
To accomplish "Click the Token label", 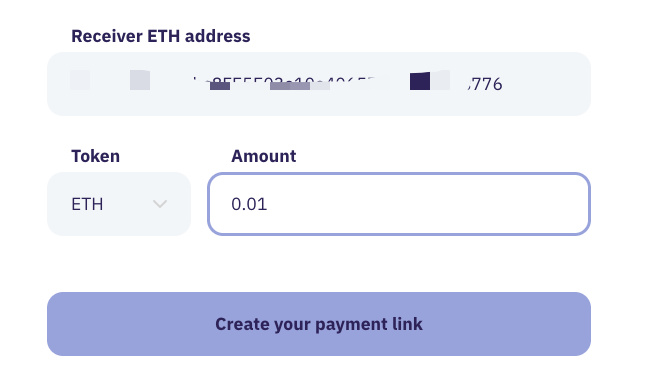I will pos(95,156).
